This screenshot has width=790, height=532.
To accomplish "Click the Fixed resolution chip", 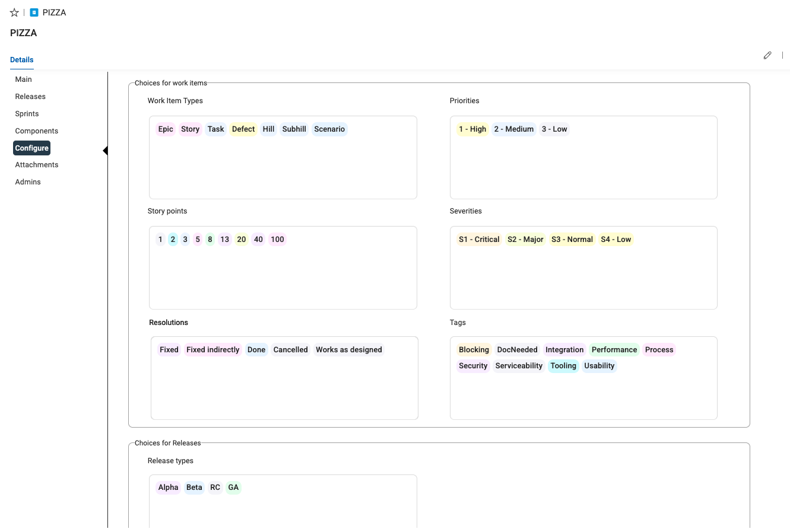I will pyautogui.click(x=169, y=350).
